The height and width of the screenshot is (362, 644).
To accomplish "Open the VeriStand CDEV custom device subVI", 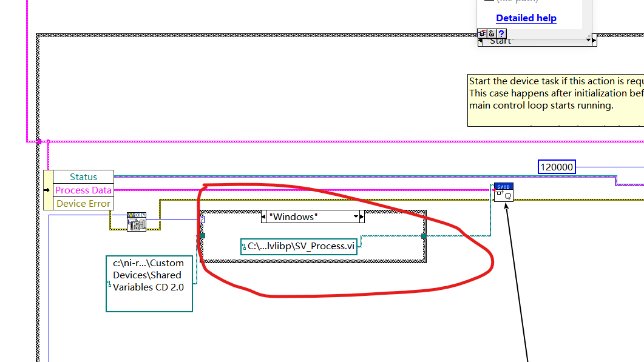I will pyautogui.click(x=137, y=222).
